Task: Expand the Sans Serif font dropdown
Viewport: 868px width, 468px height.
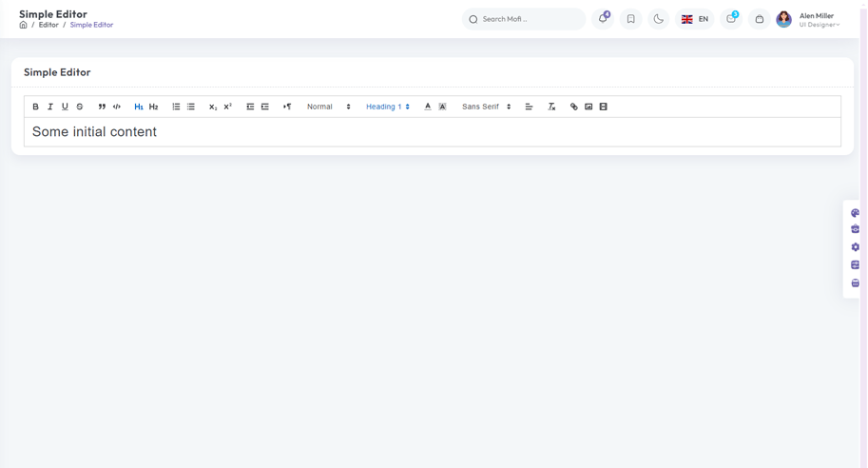Action: pyautogui.click(x=487, y=107)
